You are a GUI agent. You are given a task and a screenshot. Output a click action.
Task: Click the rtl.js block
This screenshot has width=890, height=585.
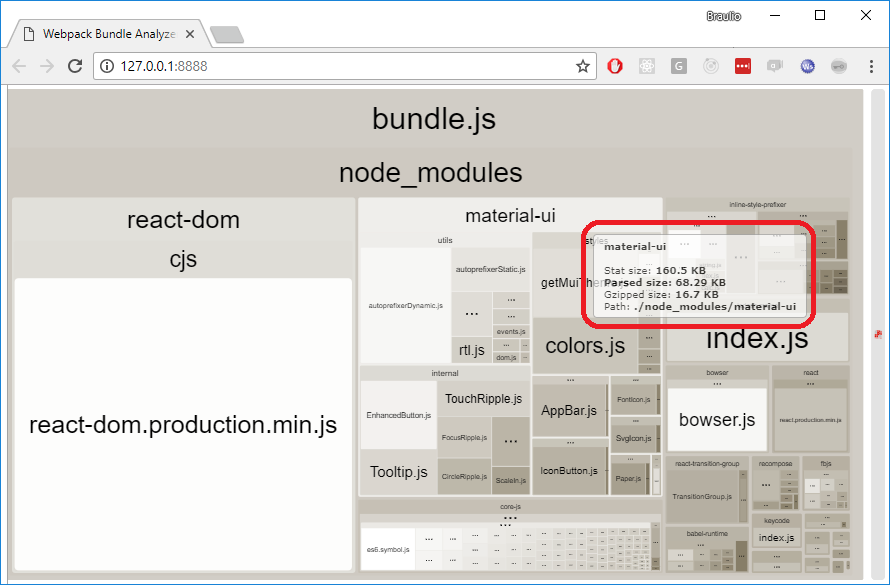tap(472, 350)
